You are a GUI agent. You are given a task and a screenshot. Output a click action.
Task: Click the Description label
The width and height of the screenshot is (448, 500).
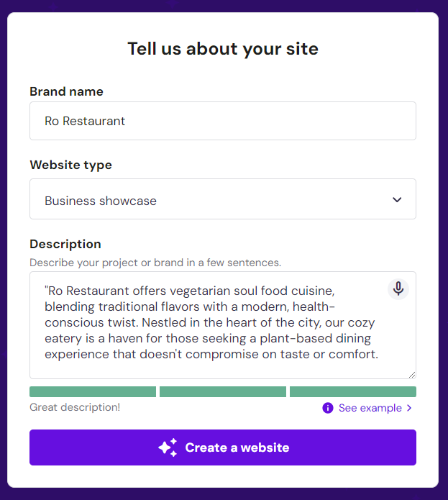tap(65, 244)
